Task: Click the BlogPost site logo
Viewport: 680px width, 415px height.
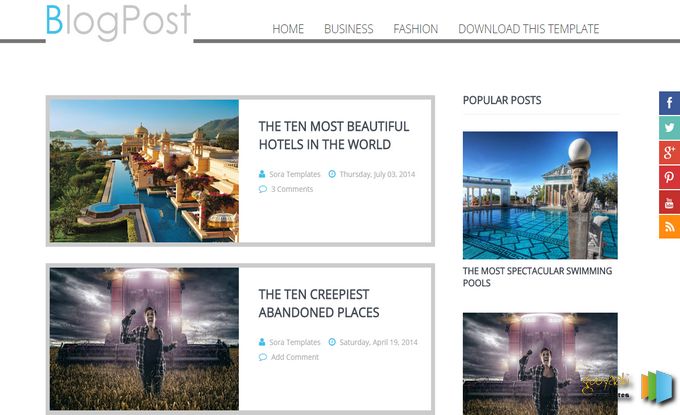Action: coord(118,22)
